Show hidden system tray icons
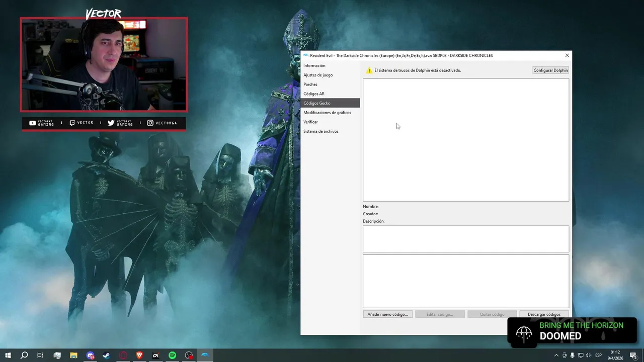This screenshot has height=362, width=644. 556,355
